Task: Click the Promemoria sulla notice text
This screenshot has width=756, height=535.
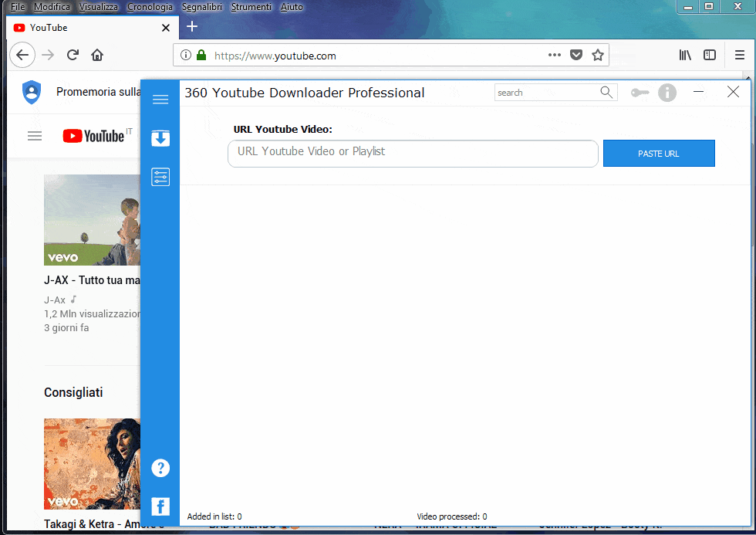Action: (x=99, y=92)
